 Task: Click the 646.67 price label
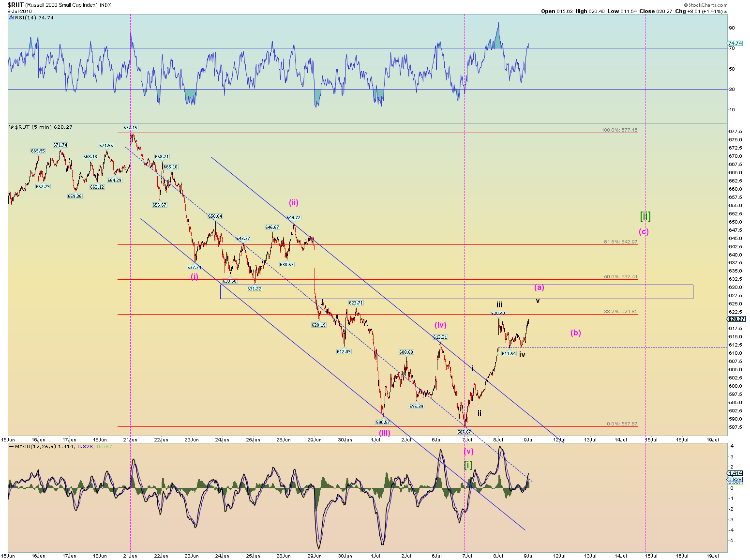pos(272,227)
